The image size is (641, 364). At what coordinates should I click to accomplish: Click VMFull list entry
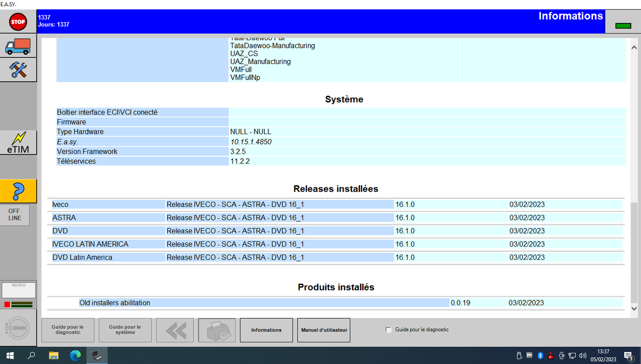click(x=241, y=70)
